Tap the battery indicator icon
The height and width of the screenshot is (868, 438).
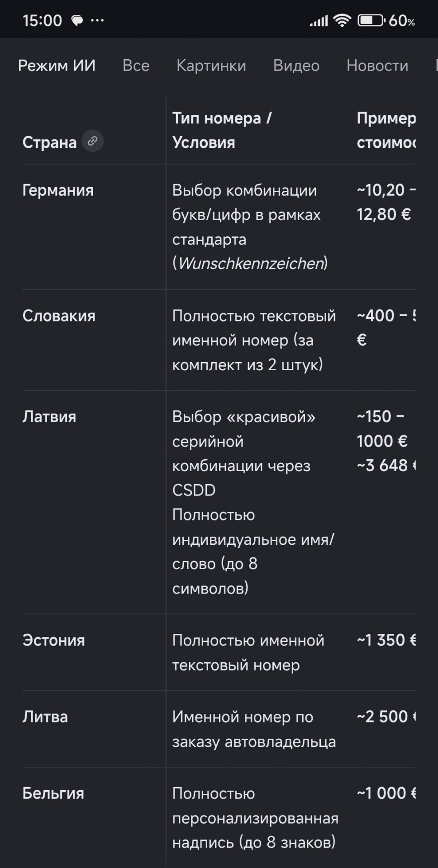pos(371,20)
